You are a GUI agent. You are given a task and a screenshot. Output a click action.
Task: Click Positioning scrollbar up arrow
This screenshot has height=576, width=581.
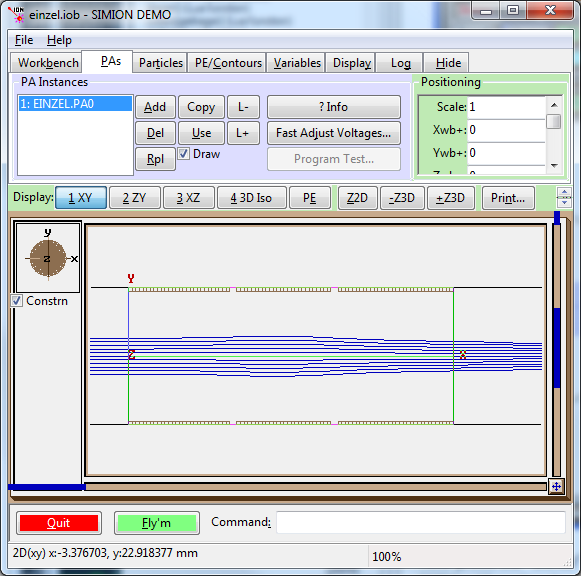[554, 105]
